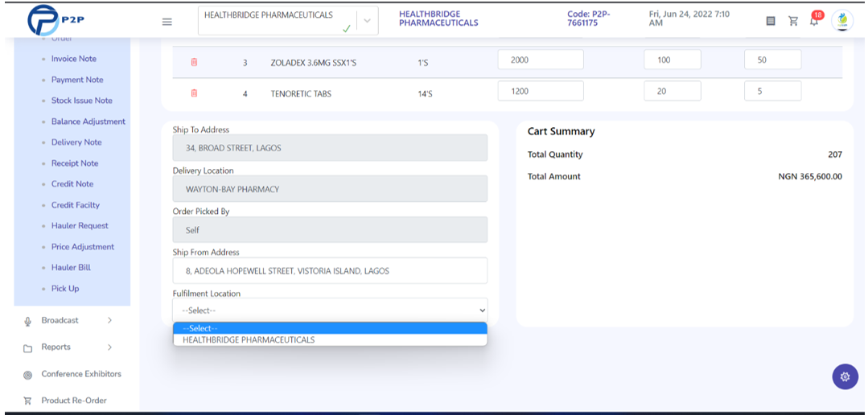Screen dimensions: 868x415
Task: Click the Delivery Location field
Action: pyautogui.click(x=330, y=189)
